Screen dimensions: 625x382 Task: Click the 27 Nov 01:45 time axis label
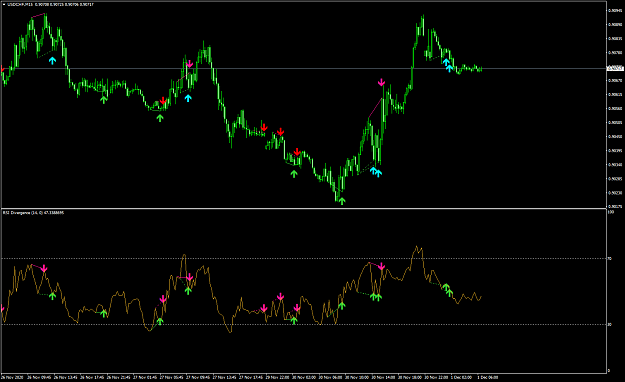tap(144, 377)
